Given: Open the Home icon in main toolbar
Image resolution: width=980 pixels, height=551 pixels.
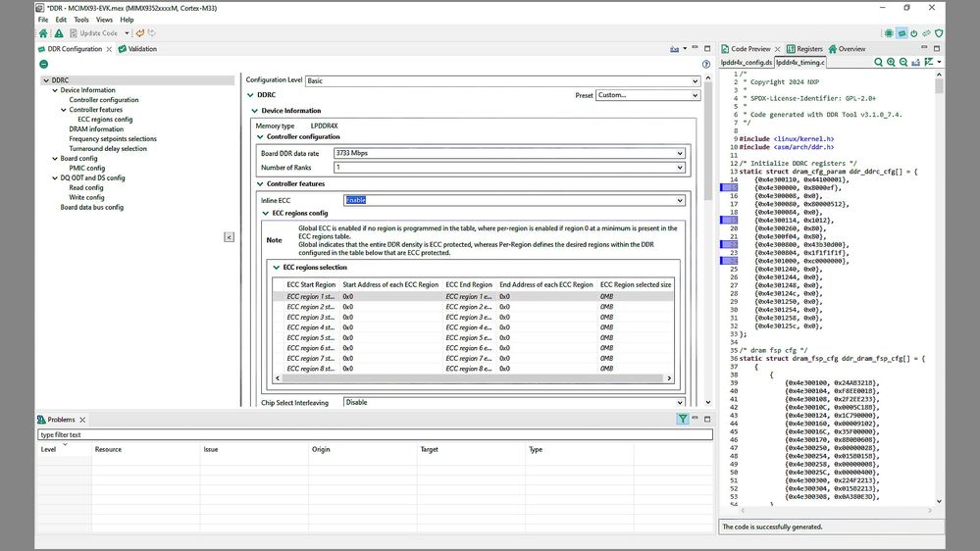Looking at the screenshot, I should (43, 33).
